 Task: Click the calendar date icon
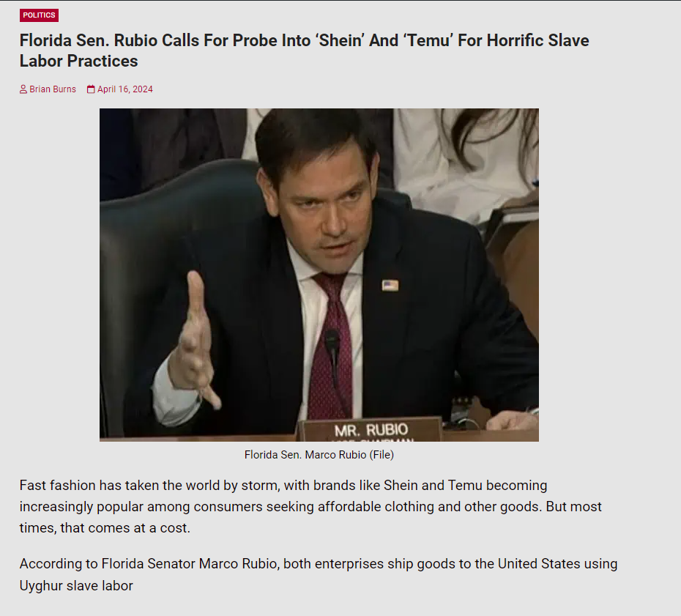coord(91,89)
